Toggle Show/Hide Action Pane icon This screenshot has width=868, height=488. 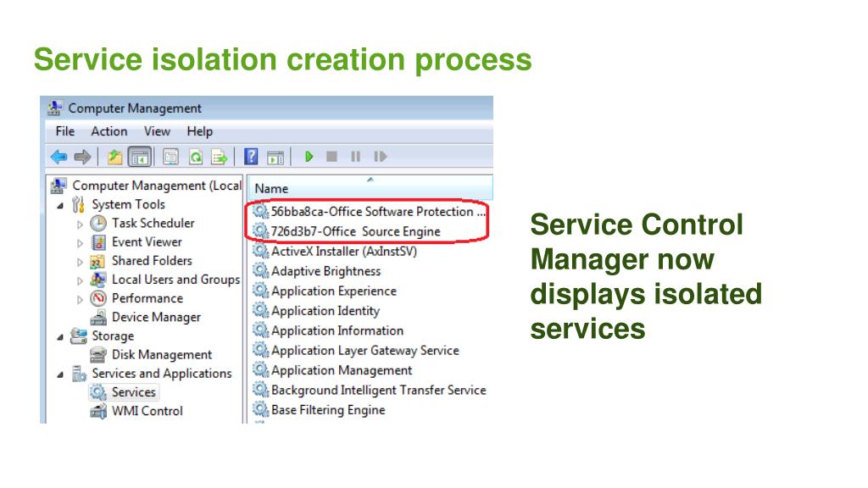(x=275, y=157)
